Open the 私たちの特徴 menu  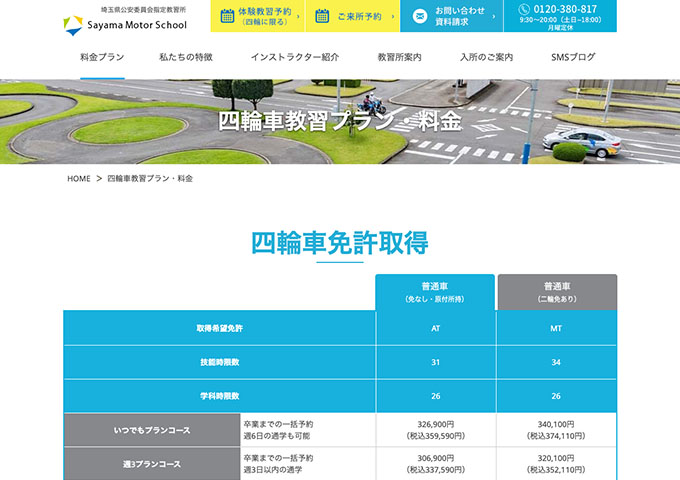pos(186,57)
